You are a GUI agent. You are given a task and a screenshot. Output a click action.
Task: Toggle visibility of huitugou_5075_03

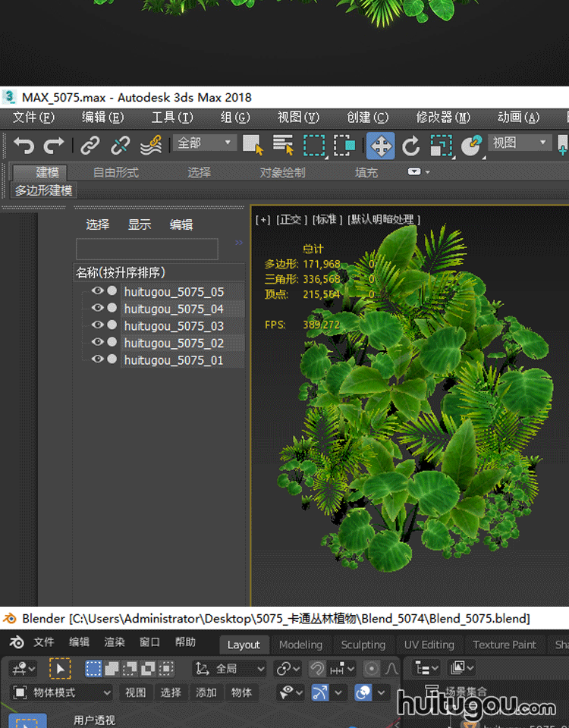pos(97,325)
